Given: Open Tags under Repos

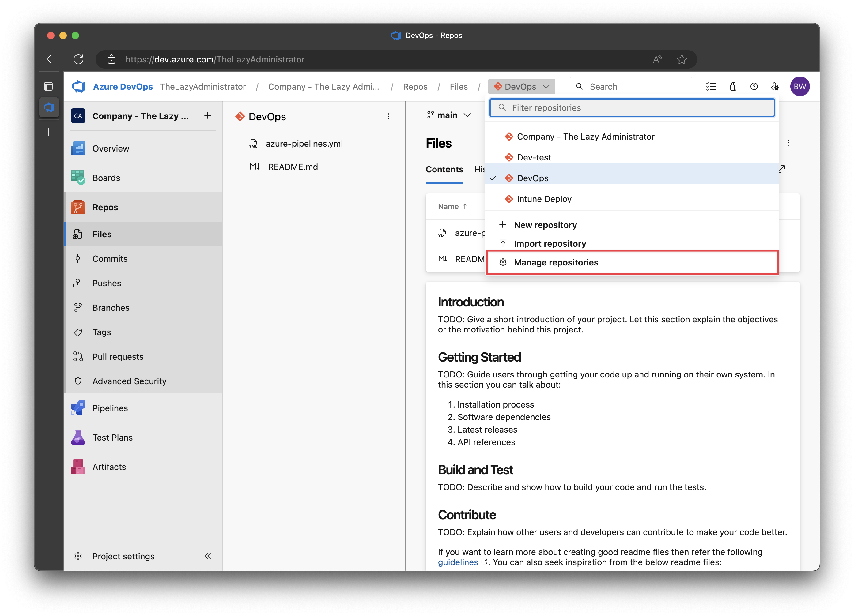Looking at the screenshot, I should point(143,332).
